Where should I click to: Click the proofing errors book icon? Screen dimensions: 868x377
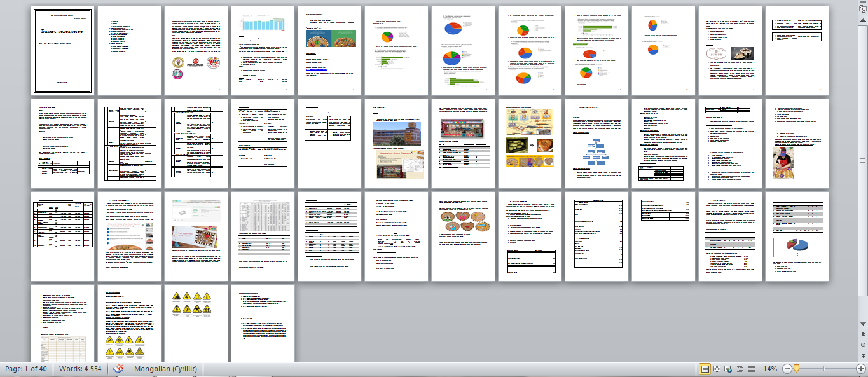click(x=118, y=369)
